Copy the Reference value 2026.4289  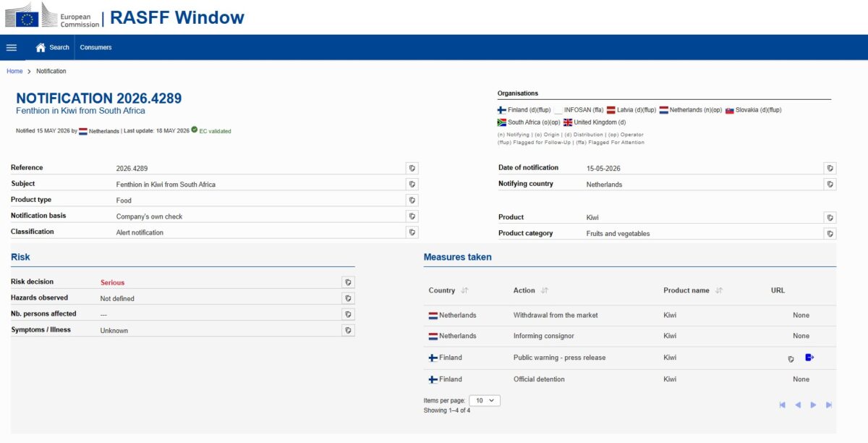[x=412, y=168]
